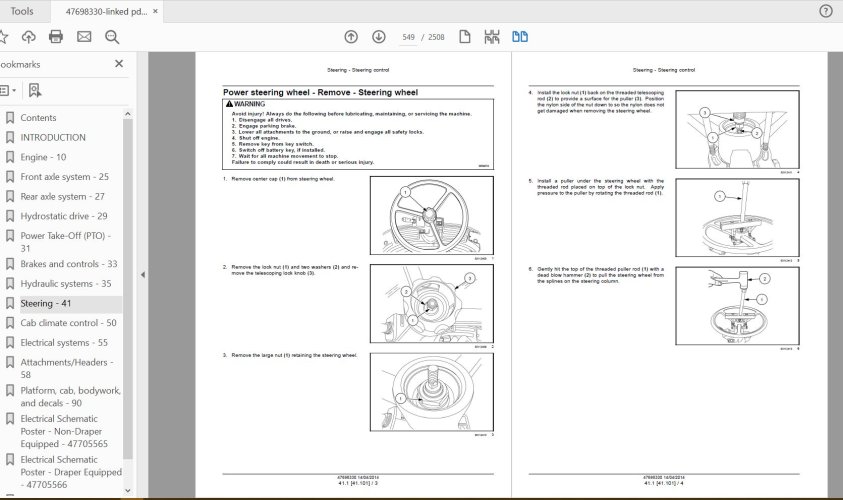The image size is (843, 500).
Task: Switch to the Tools tab
Action: 22,11
